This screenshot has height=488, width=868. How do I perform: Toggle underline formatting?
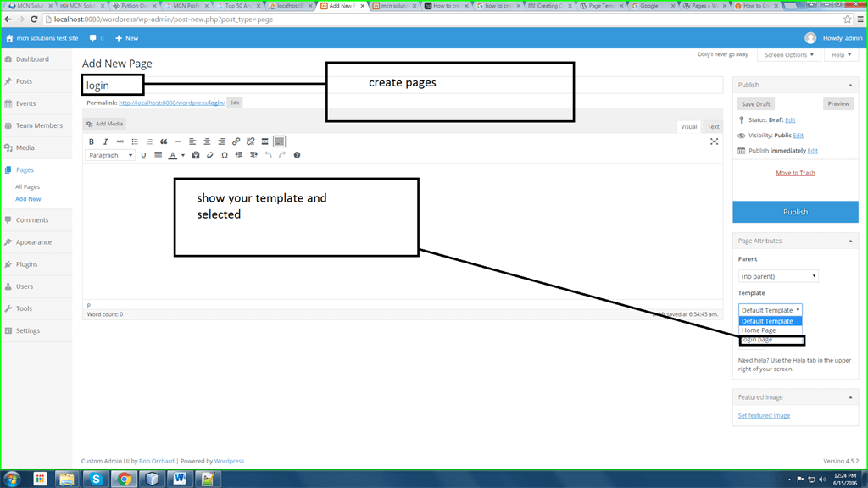point(143,155)
